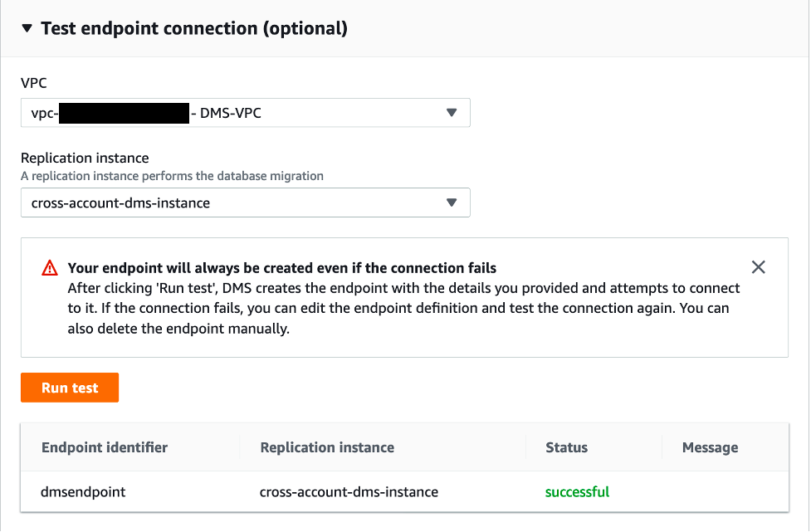Click the replication instance description text
This screenshot has height=532, width=811.
pyautogui.click(x=172, y=176)
